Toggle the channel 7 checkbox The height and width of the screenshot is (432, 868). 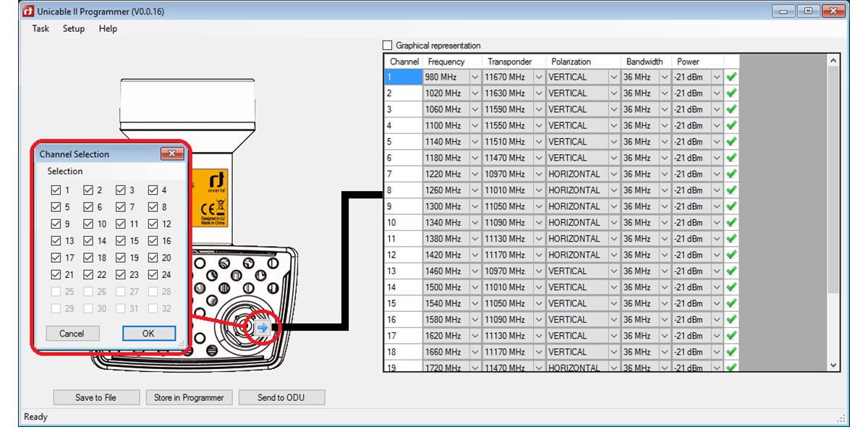click(121, 207)
